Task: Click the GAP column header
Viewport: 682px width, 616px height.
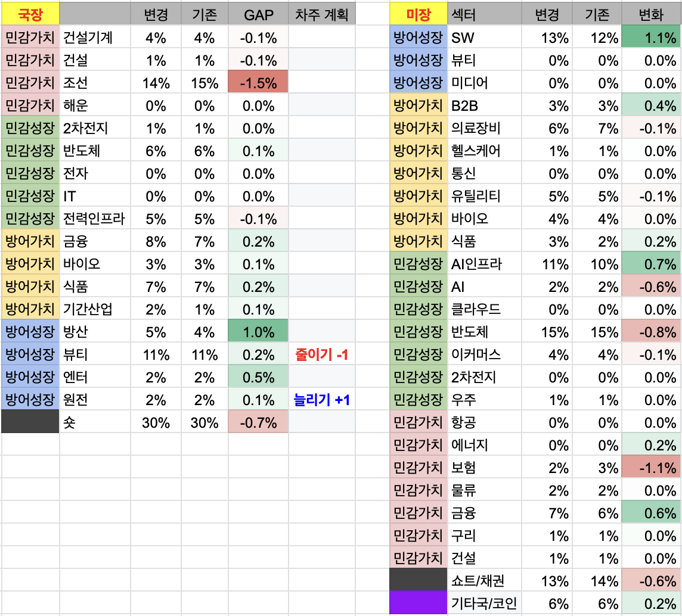Action: (258, 15)
